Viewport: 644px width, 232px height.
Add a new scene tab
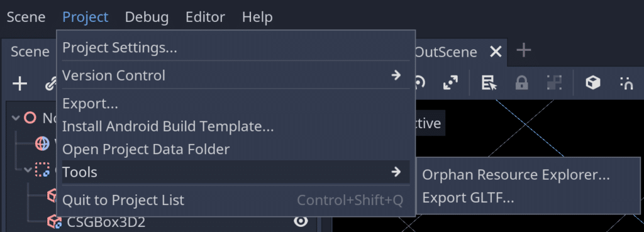[524, 50]
